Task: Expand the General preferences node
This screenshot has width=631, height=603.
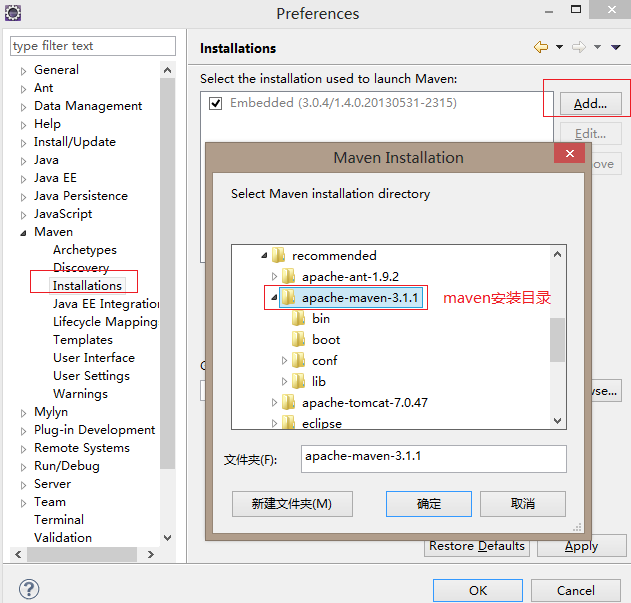Action: point(23,71)
